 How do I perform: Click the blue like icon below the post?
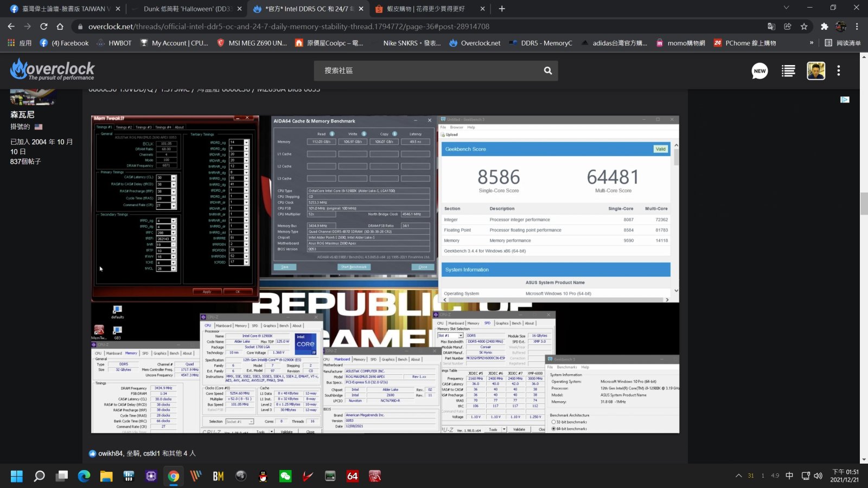pyautogui.click(x=92, y=453)
